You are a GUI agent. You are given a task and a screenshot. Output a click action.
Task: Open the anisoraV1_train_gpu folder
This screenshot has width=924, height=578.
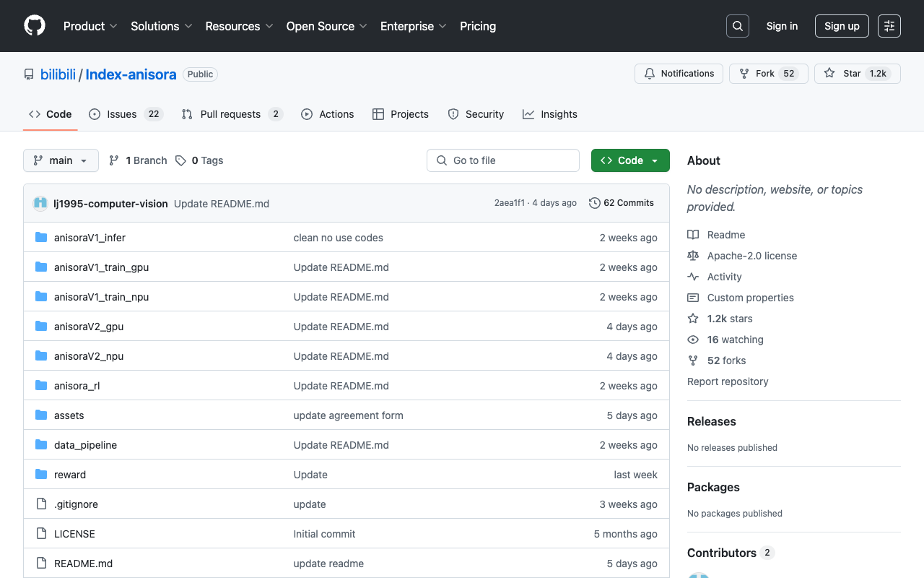pos(101,267)
